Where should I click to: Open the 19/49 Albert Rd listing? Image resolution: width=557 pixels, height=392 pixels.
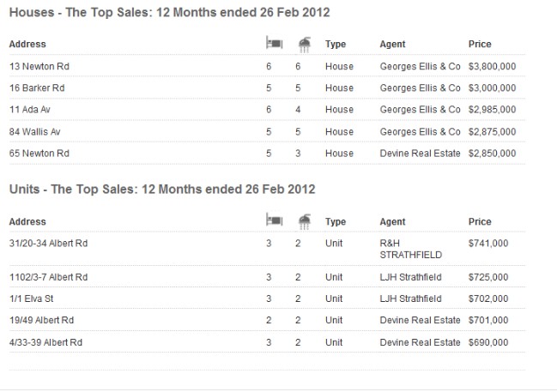point(41,320)
